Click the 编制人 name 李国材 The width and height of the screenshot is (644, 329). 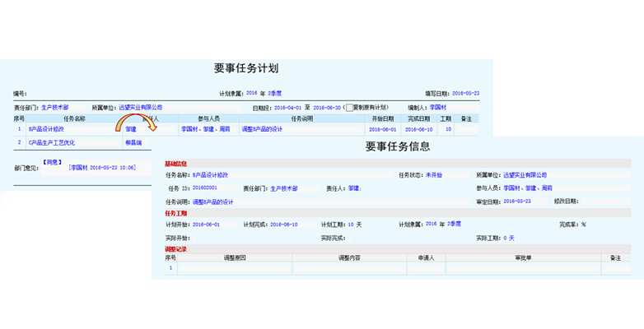click(437, 107)
